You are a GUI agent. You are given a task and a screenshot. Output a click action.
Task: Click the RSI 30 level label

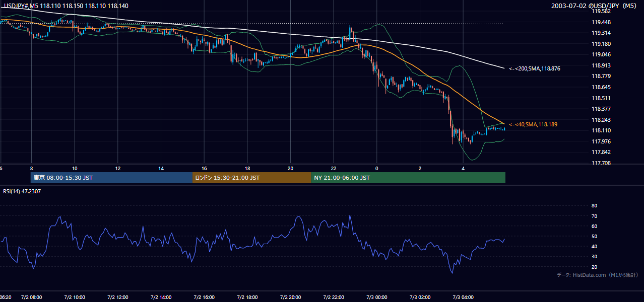tap(594, 256)
